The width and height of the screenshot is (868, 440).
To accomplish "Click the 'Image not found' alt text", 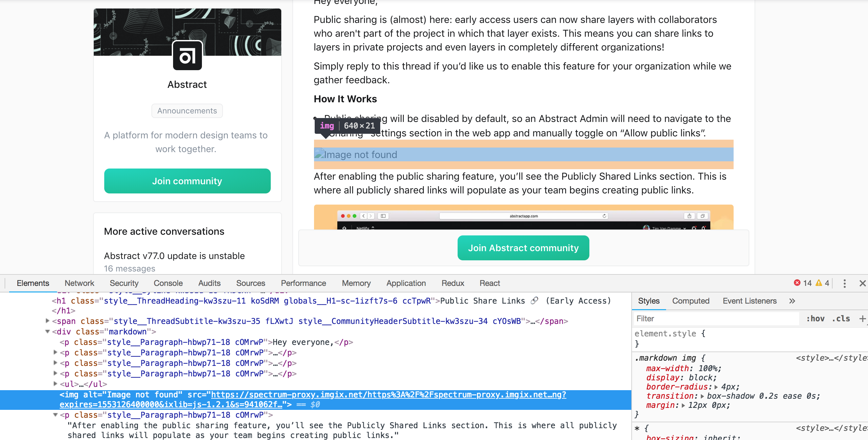I will (x=361, y=154).
